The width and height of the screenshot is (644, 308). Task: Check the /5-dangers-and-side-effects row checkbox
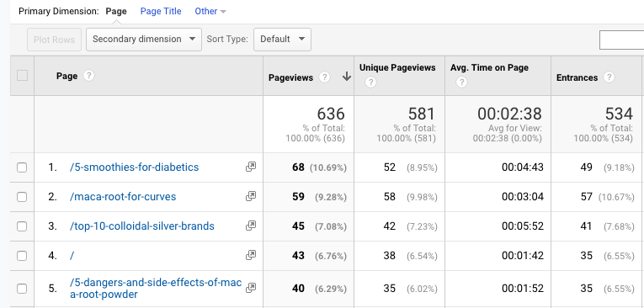point(22,289)
